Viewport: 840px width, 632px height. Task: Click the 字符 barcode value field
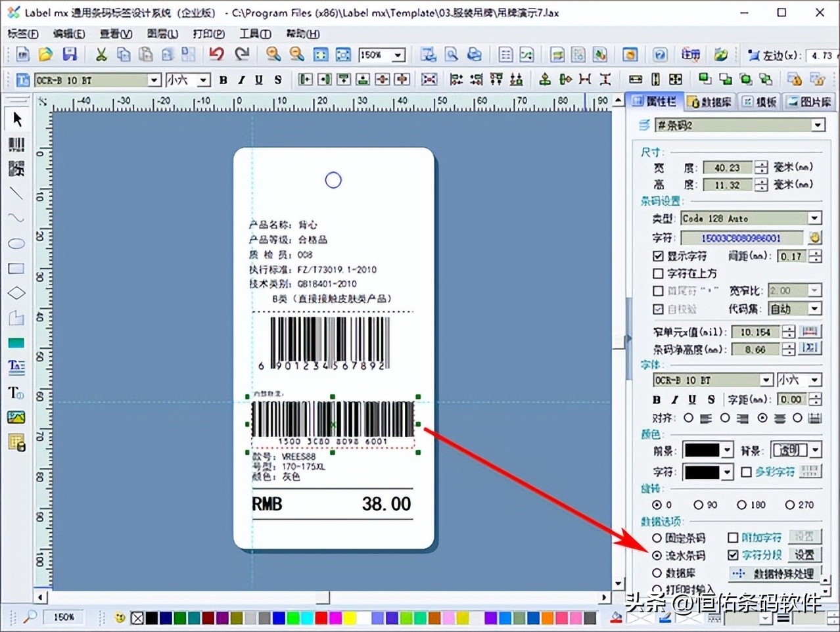[x=741, y=238]
